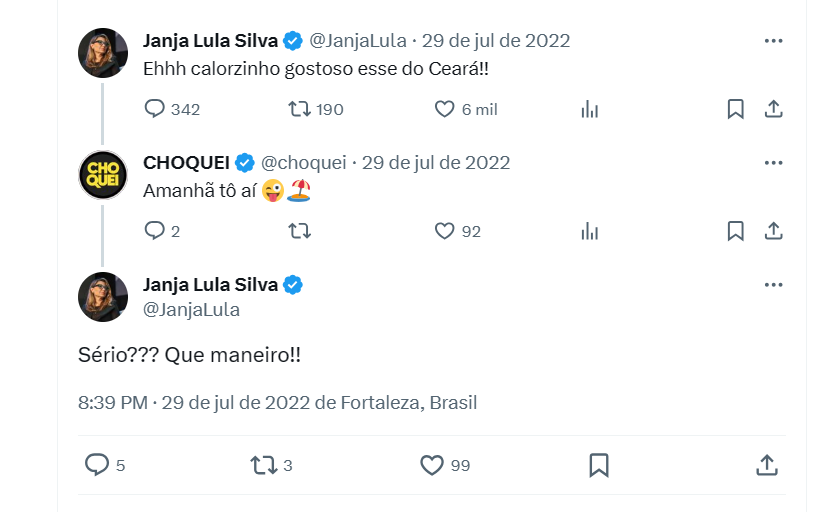Reply to the main tweet with 5 replies
Viewport: 830px width, 512px height.
[96, 465]
